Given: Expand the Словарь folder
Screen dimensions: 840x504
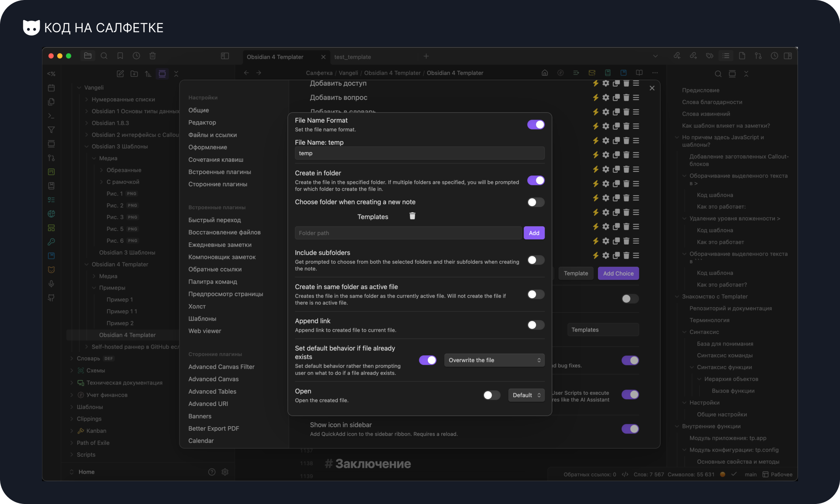Looking at the screenshot, I should pyautogui.click(x=72, y=359).
